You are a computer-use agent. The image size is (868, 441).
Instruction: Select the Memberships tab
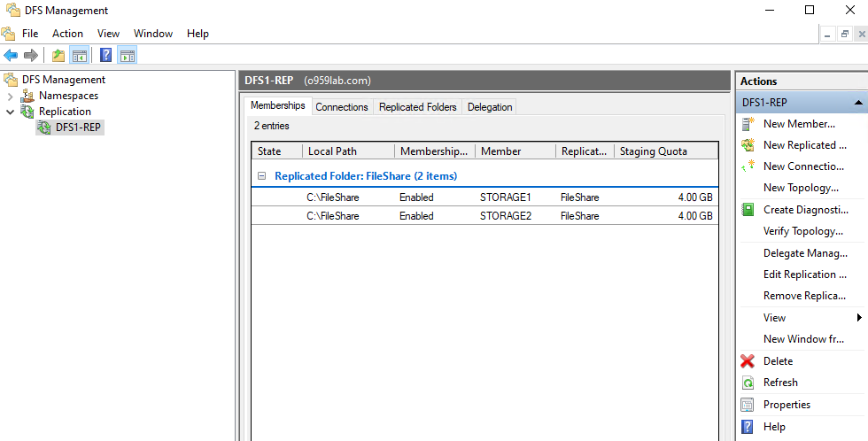[x=277, y=105]
